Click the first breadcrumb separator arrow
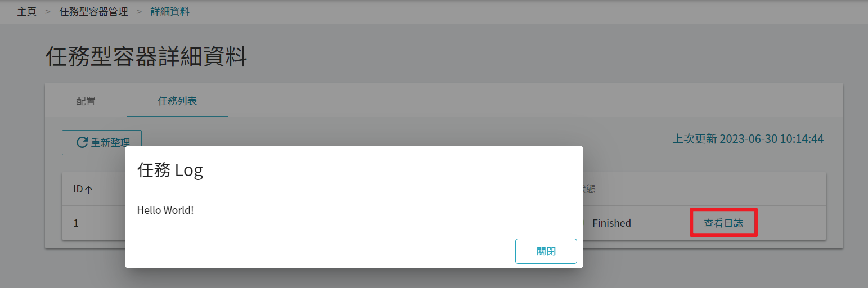The image size is (868, 288). pos(48,12)
